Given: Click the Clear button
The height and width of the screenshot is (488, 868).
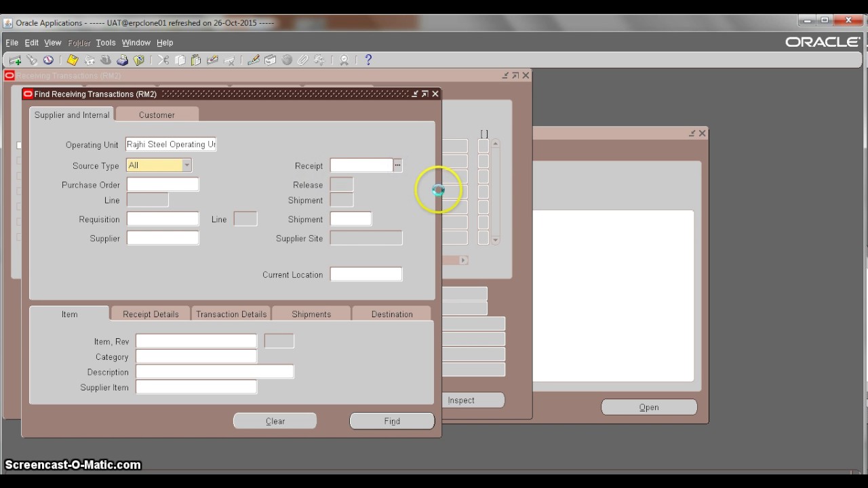Looking at the screenshot, I should click(x=275, y=421).
